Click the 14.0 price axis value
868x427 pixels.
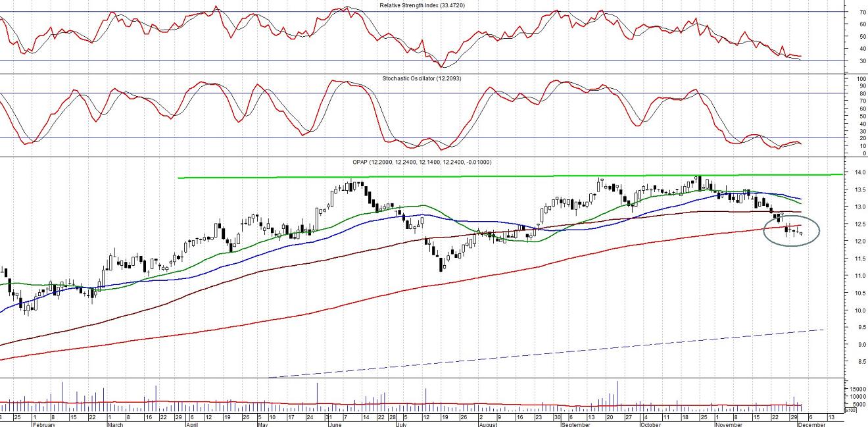click(858, 172)
